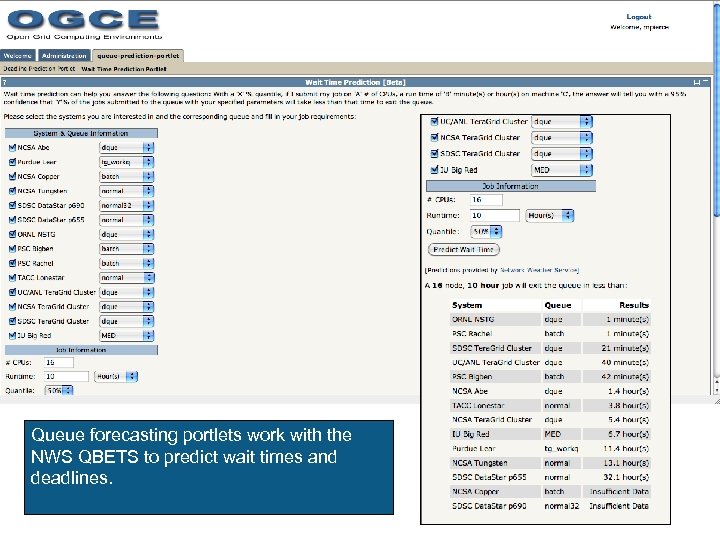This screenshot has height=540, width=720.
Task: Open right-panel Runtime Hour(s) unit dropdown
Action: coord(550,215)
